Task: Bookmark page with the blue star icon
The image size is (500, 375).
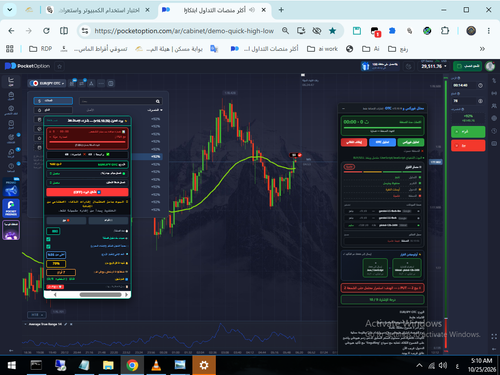Action: [332, 31]
